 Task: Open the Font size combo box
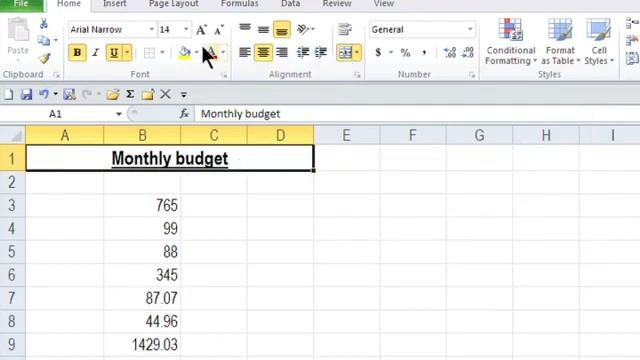click(x=174, y=29)
